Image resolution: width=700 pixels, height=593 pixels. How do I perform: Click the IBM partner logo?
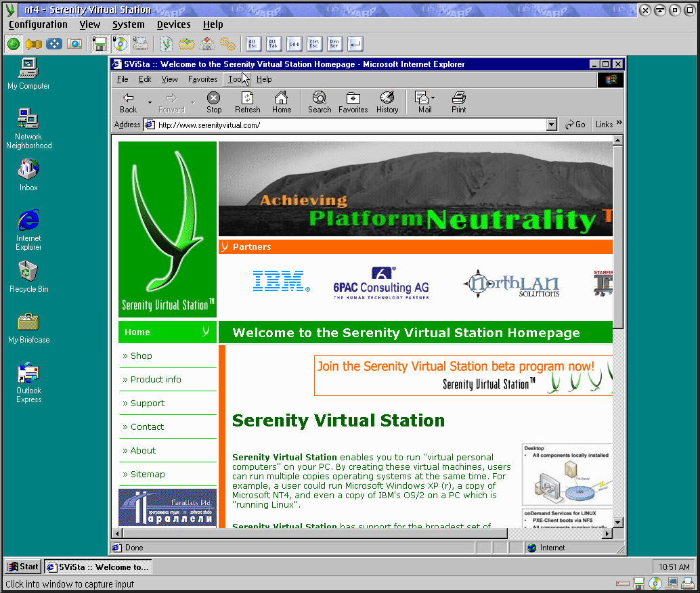point(281,281)
